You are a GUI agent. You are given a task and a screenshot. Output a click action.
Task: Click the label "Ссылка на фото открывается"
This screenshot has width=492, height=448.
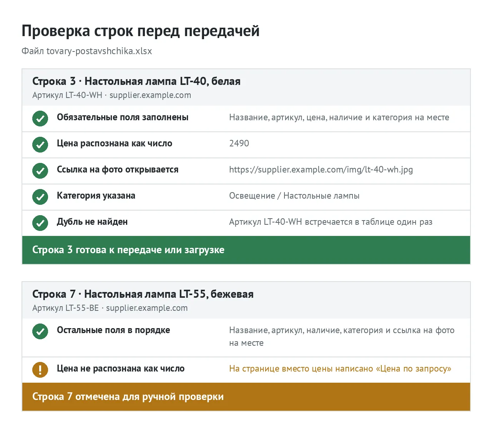(x=118, y=170)
